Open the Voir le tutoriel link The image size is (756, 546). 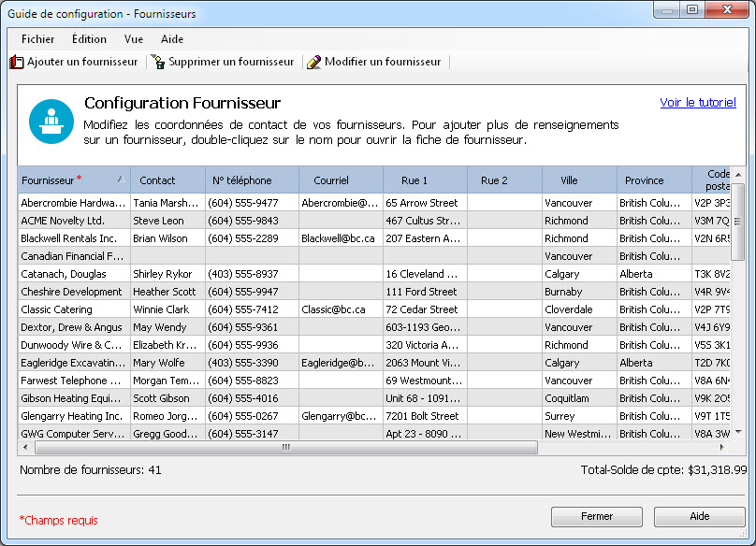click(697, 103)
